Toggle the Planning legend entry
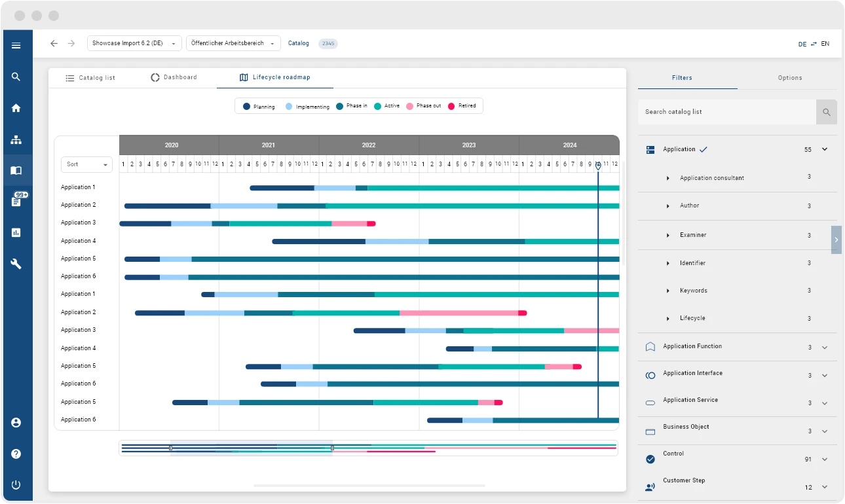 coord(259,106)
